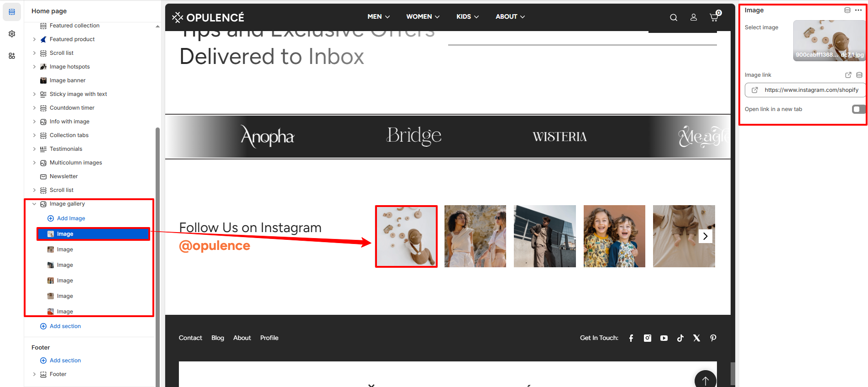
Task: Click Add section below Image gallery
Action: point(61,326)
